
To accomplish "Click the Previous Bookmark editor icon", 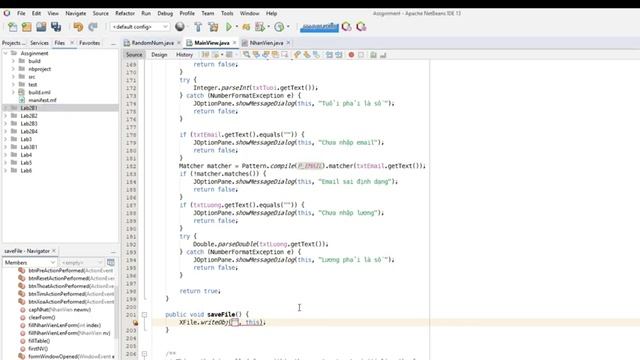I will [297, 55].
